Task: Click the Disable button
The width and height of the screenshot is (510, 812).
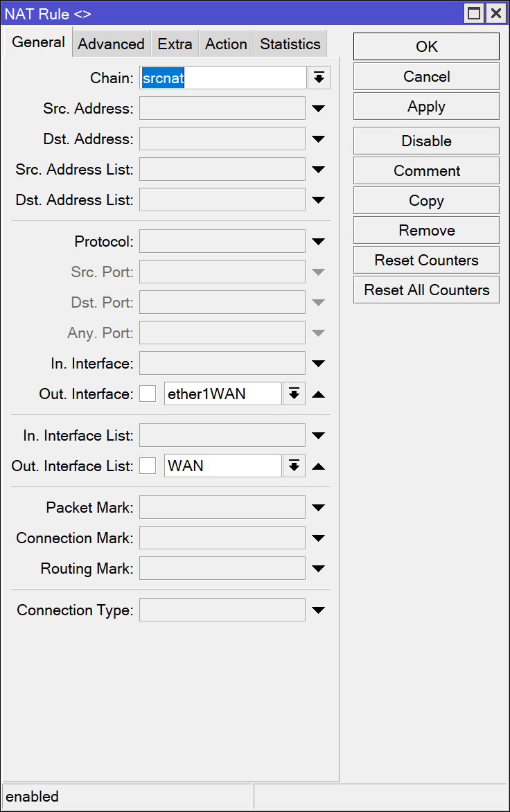Action: tap(426, 141)
